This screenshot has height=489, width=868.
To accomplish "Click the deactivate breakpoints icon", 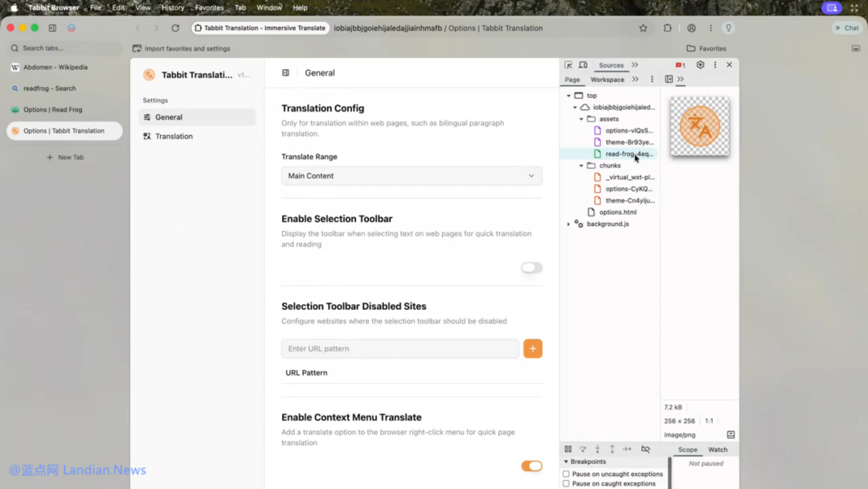I will [645, 450].
